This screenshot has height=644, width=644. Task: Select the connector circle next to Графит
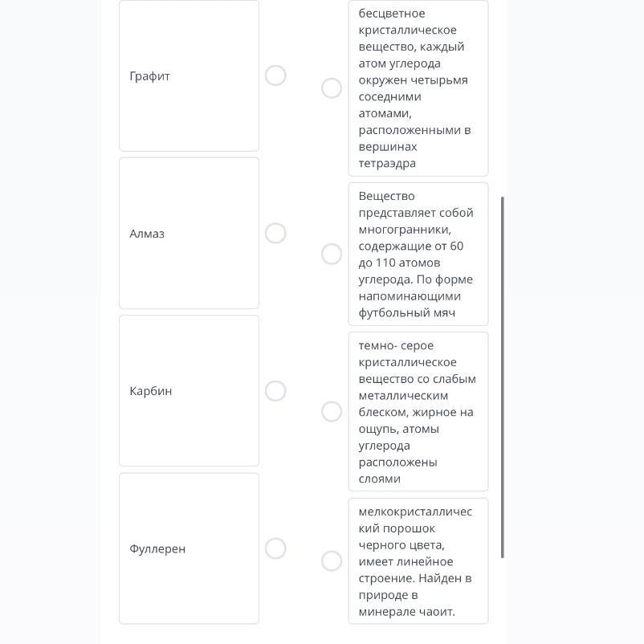[275, 75]
